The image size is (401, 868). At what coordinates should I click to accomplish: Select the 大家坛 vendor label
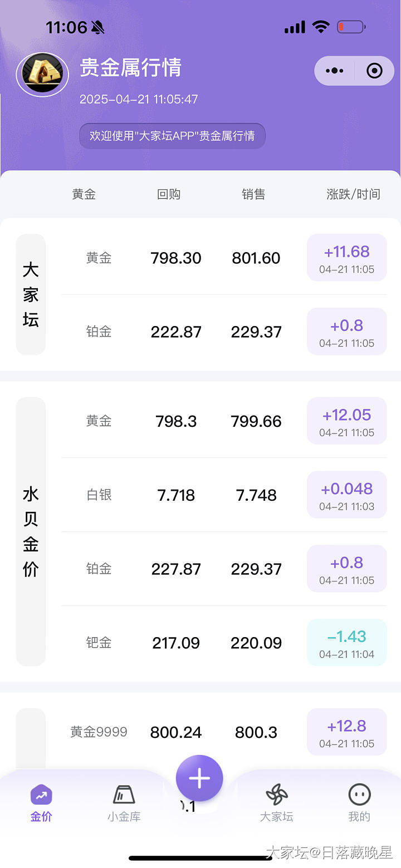point(31,294)
